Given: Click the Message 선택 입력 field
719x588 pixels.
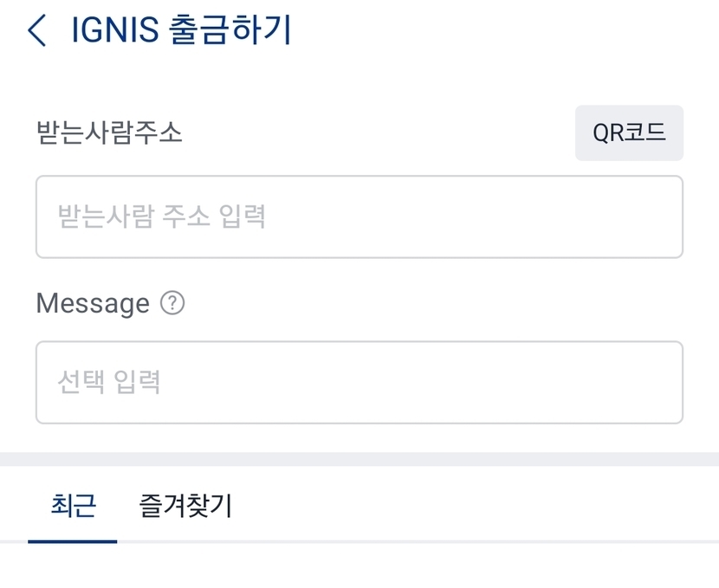Looking at the screenshot, I should 359,382.
